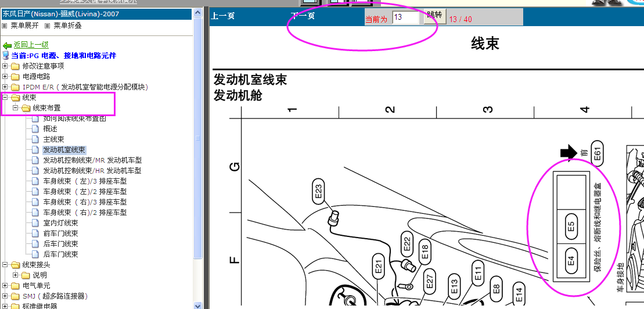Open the 概述 tree item
This screenshot has width=644, height=309.
coord(50,128)
